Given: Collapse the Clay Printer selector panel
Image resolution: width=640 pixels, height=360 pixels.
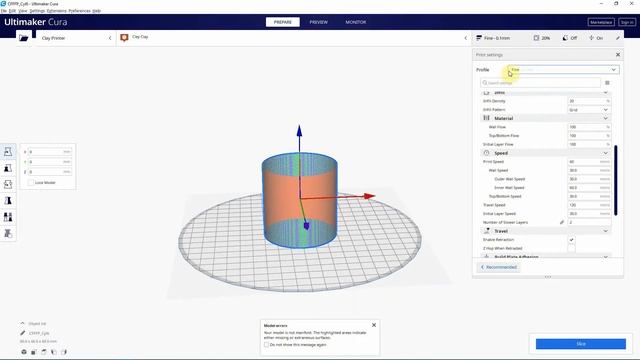Looking at the screenshot, I should (110, 38).
